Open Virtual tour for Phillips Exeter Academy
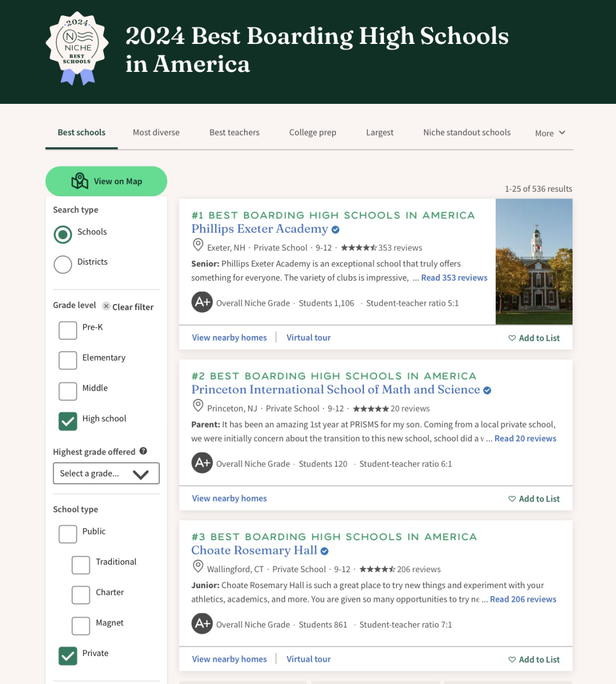 (309, 338)
